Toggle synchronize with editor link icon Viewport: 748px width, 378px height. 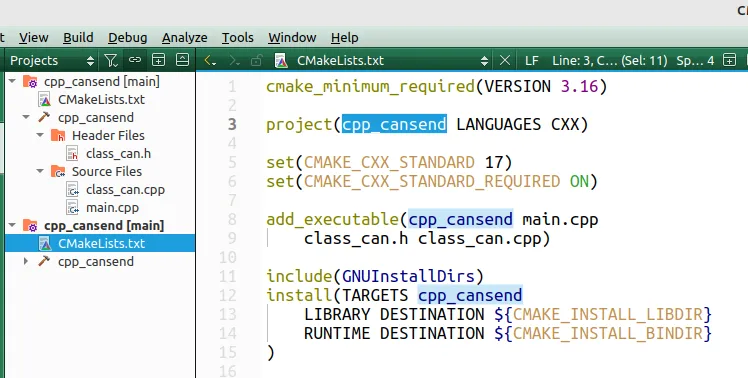coord(135,60)
